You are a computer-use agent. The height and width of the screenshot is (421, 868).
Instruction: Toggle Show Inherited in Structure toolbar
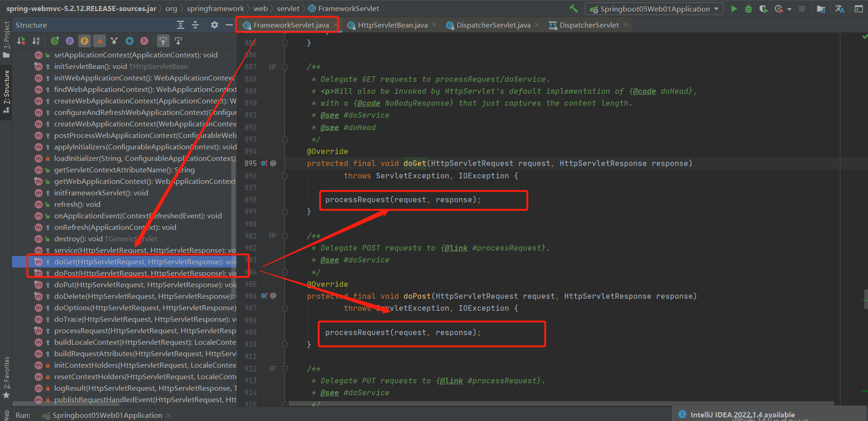pos(55,41)
